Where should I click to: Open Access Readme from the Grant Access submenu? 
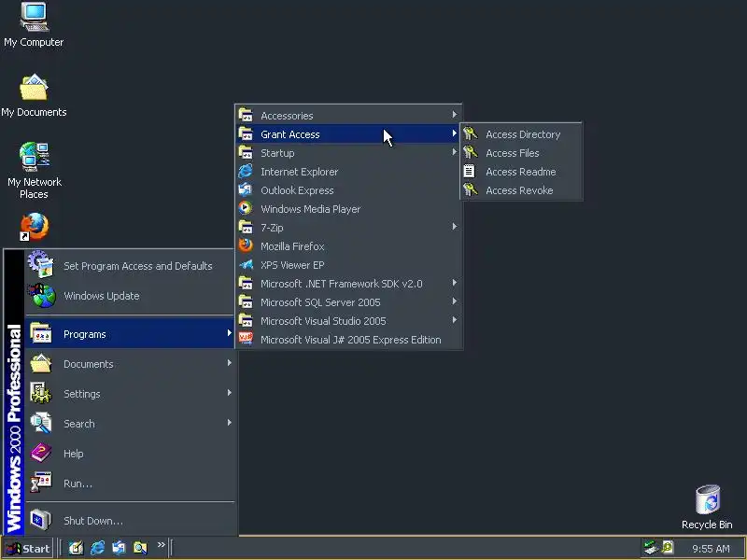pyautogui.click(x=521, y=172)
